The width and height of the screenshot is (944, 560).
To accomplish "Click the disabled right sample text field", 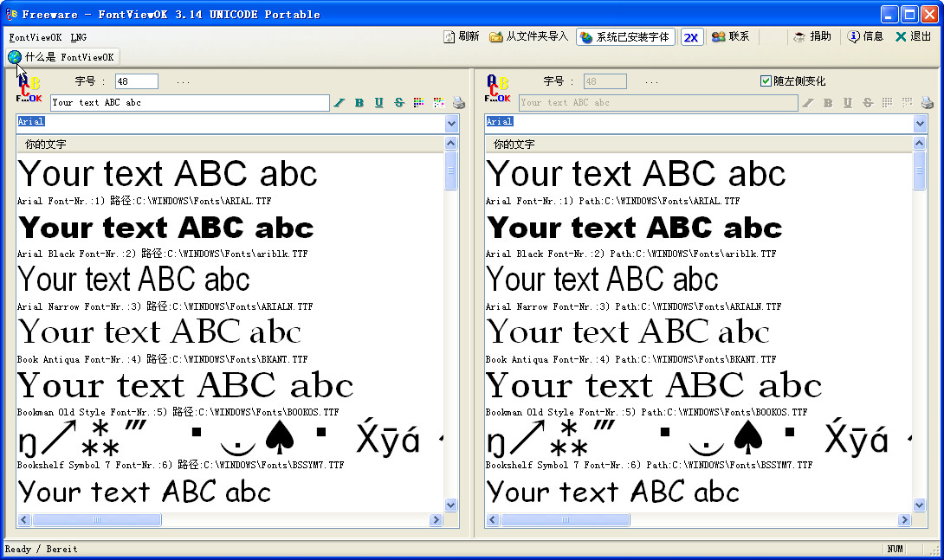I will (x=658, y=103).
